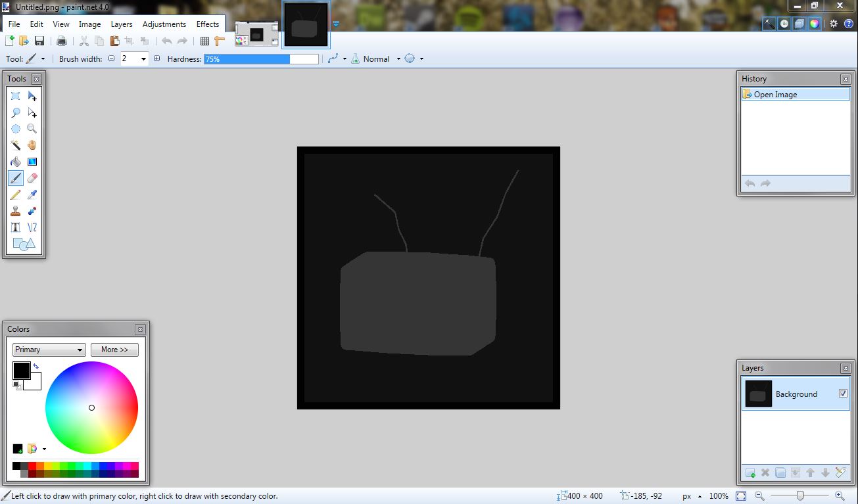Pick red from the color palette
Image resolution: width=858 pixels, height=504 pixels.
coord(32,466)
